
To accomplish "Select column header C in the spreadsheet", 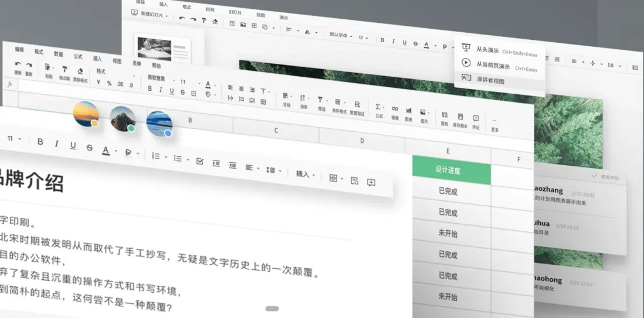I will point(276,131).
